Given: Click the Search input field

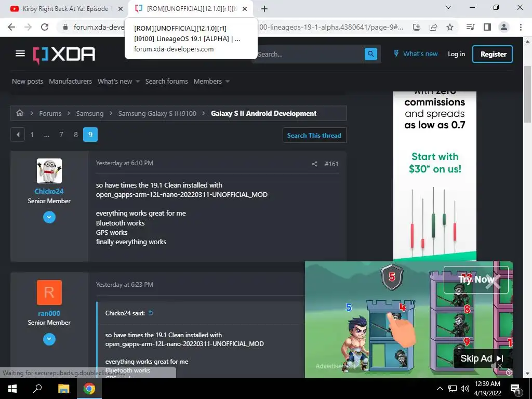Looking at the screenshot, I should point(309,54).
